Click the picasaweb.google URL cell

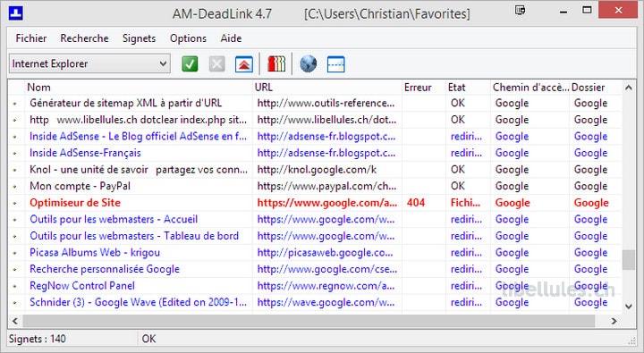click(325, 252)
